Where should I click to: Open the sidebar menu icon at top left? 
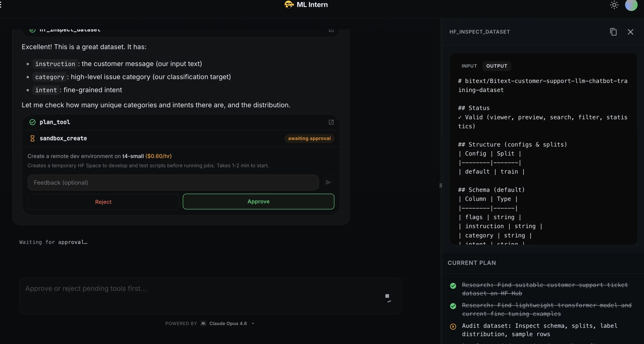(x=1, y=5)
